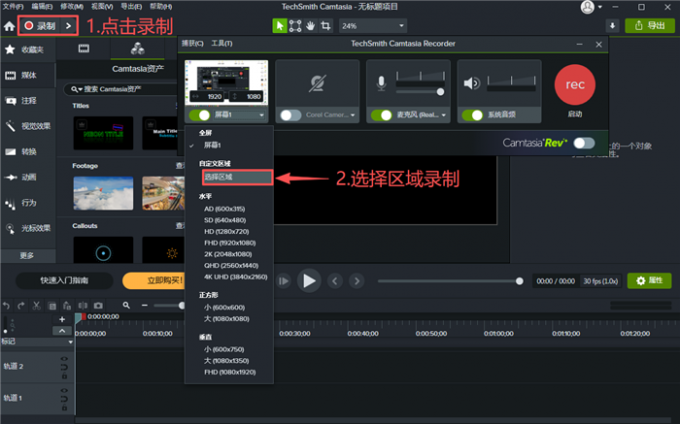680x424 pixels.
Task: Choose 选择区域 from the dropdown menu
Action: tap(237, 177)
